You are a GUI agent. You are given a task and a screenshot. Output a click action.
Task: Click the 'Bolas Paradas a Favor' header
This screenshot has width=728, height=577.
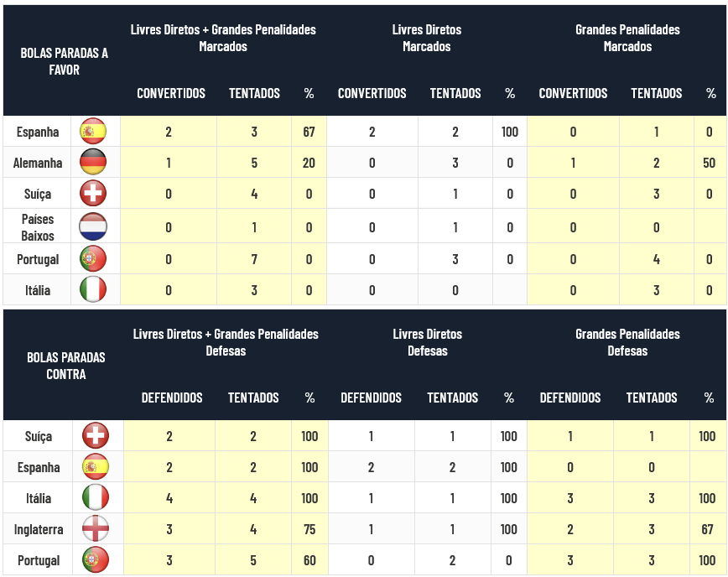64,61
